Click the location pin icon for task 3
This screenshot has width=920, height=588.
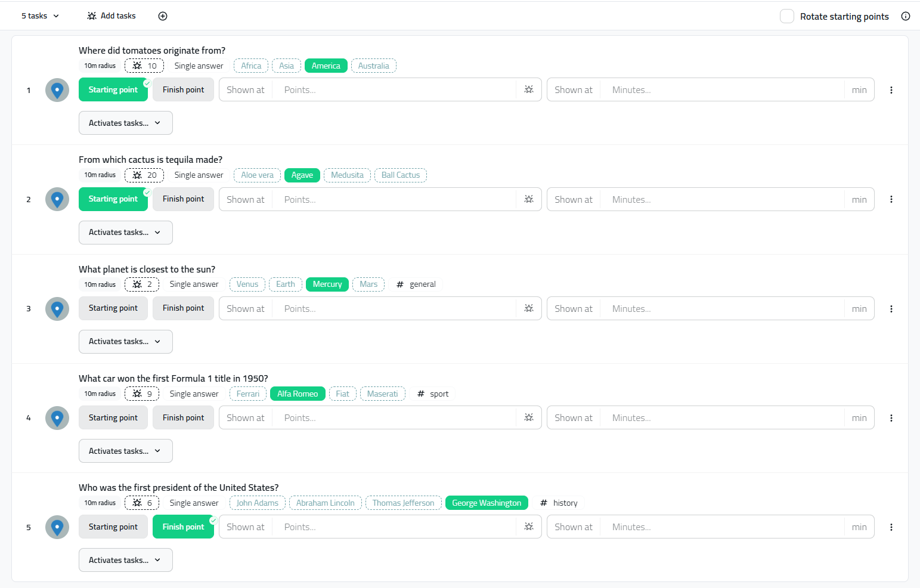pyautogui.click(x=57, y=309)
